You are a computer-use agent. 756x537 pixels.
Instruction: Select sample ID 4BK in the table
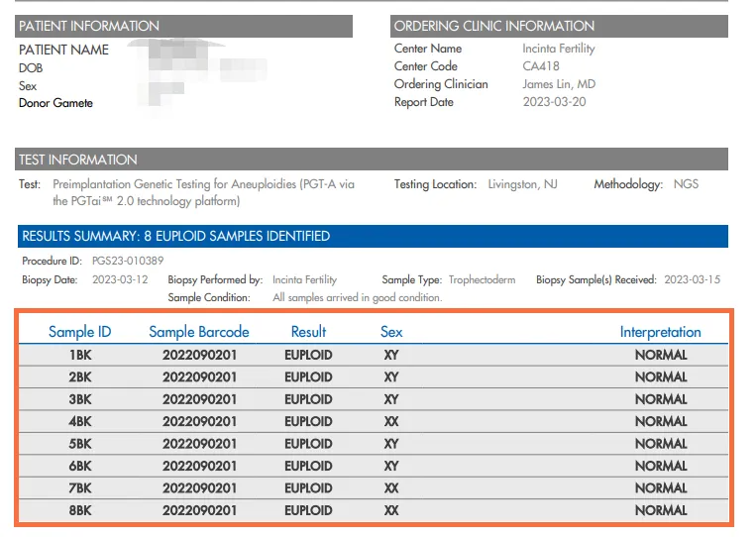(80, 421)
